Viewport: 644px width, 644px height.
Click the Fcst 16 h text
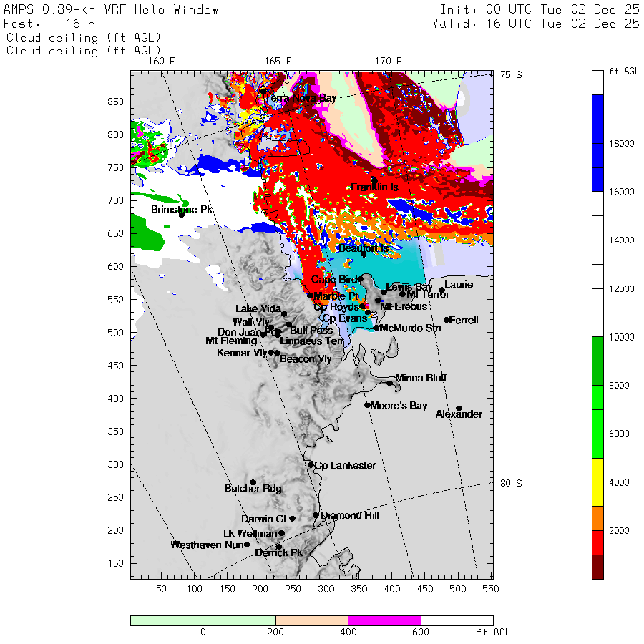tap(49, 24)
